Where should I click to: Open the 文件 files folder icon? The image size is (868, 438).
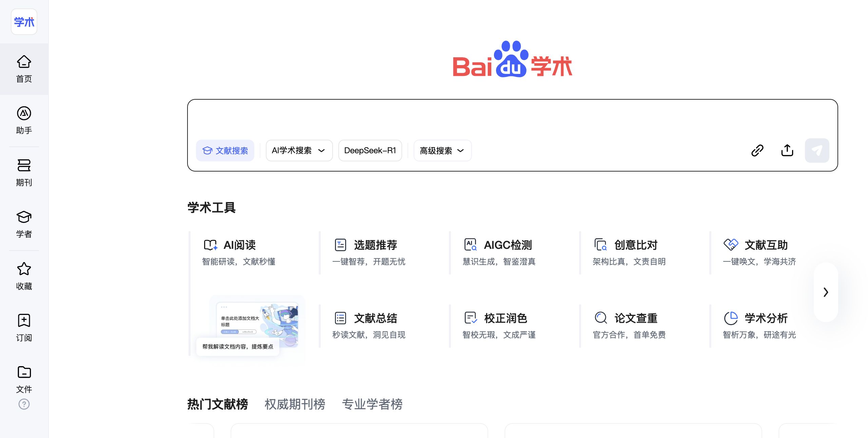[24, 379]
